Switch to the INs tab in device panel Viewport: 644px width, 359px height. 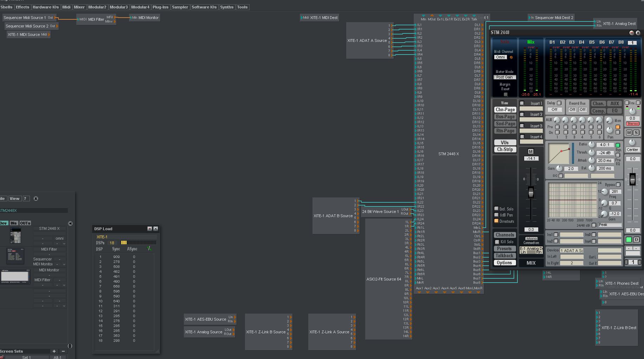(14, 223)
